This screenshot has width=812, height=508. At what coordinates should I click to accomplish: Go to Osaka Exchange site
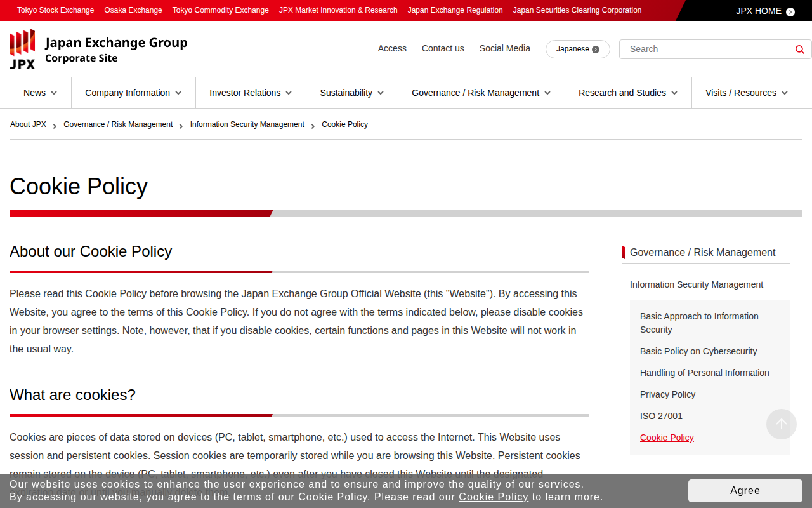133,10
